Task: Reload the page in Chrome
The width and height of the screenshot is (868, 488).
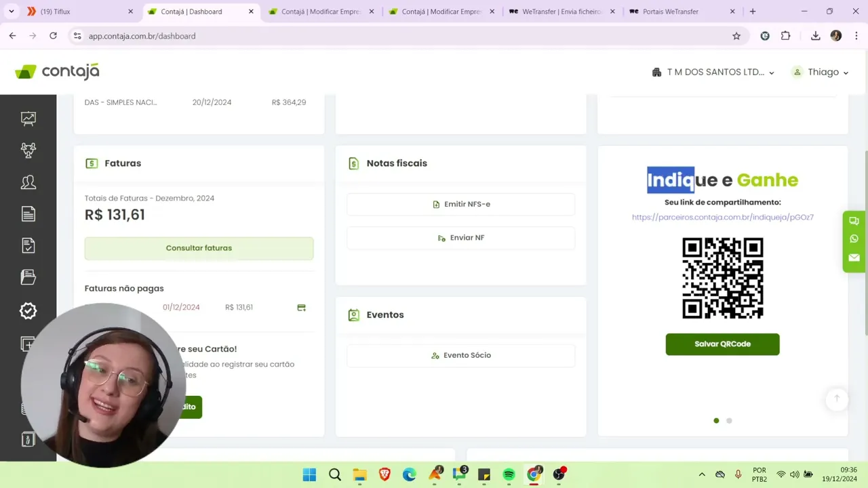Action: click(53, 36)
